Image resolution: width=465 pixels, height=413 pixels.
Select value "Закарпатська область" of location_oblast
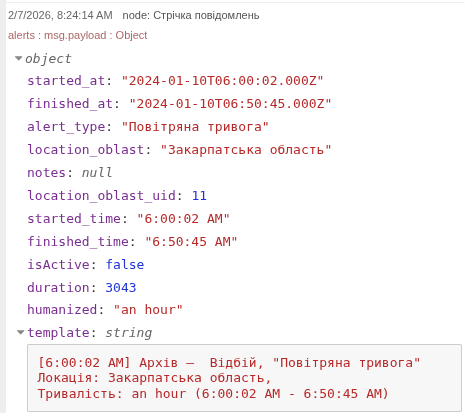(x=246, y=150)
